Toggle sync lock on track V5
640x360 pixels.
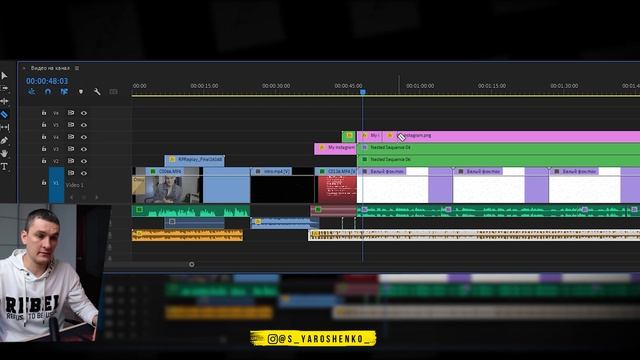coord(71,124)
